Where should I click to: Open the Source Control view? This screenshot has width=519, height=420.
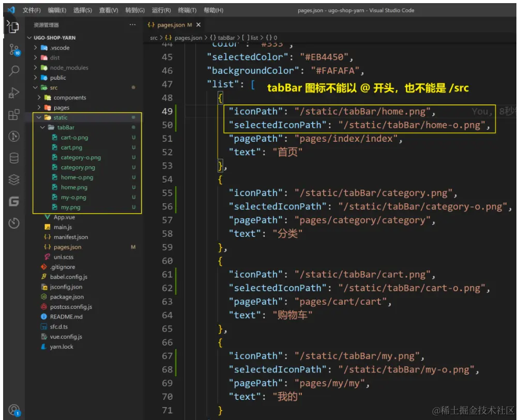pyautogui.click(x=14, y=50)
